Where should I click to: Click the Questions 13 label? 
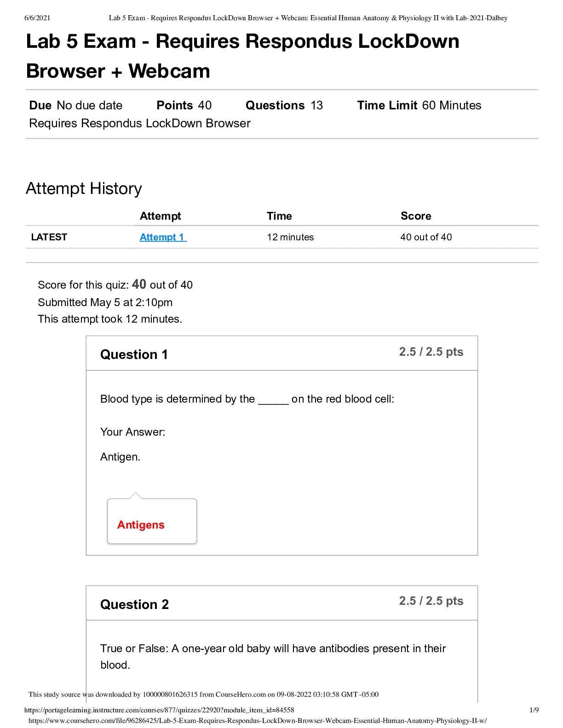click(284, 105)
